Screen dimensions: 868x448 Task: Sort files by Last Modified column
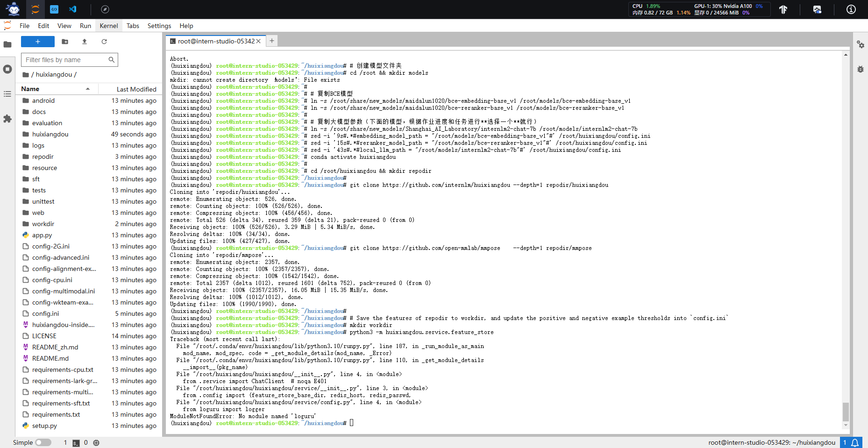[x=130, y=89]
